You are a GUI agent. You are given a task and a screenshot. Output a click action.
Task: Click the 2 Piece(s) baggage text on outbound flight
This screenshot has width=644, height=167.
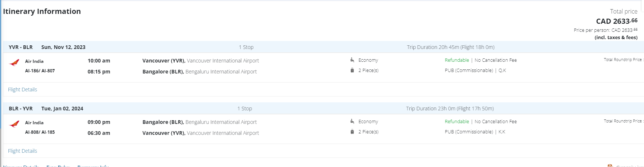pyautogui.click(x=368, y=71)
